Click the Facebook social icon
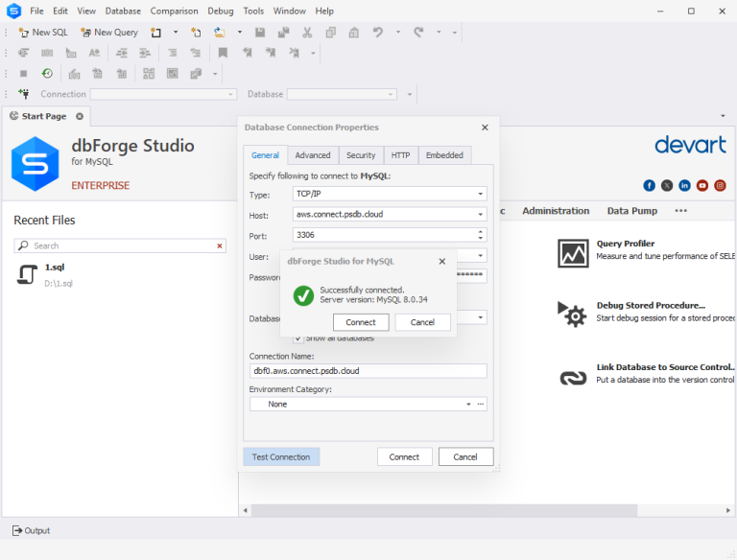Image resolution: width=737 pixels, height=560 pixels. (650, 185)
